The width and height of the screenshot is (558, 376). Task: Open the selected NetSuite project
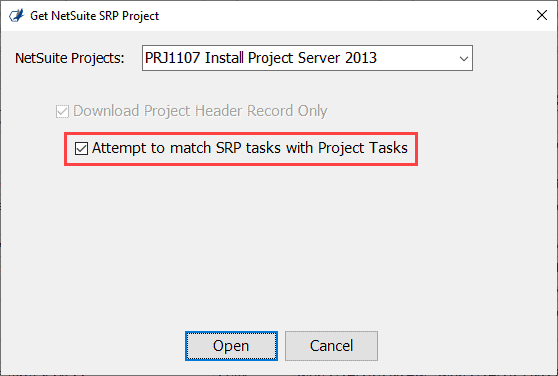[x=231, y=346]
